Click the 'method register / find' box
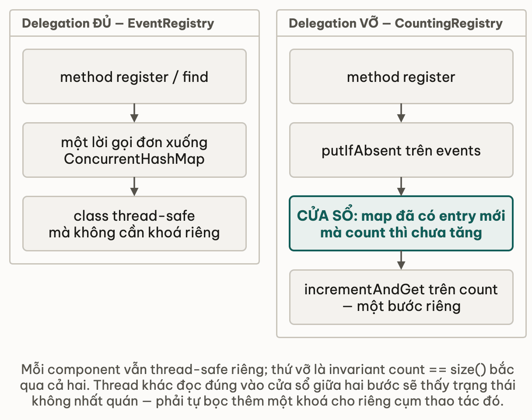The image size is (532, 420). click(x=134, y=76)
